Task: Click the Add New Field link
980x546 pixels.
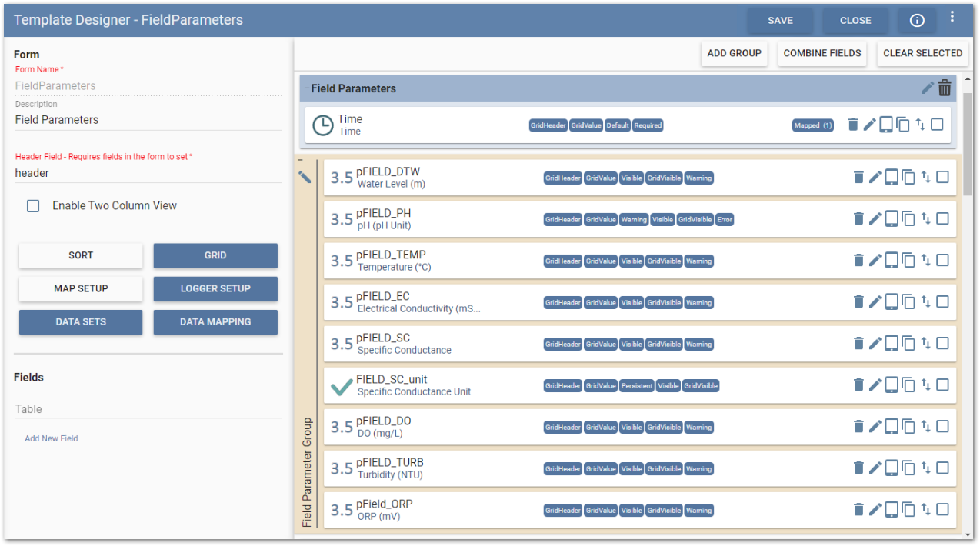Action: click(52, 438)
